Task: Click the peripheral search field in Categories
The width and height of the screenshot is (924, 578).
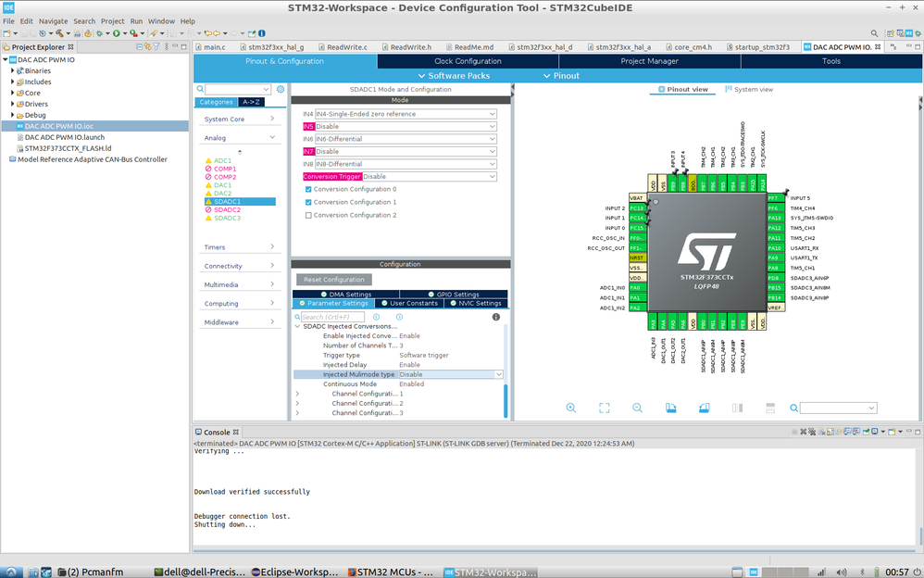Action: (238, 89)
